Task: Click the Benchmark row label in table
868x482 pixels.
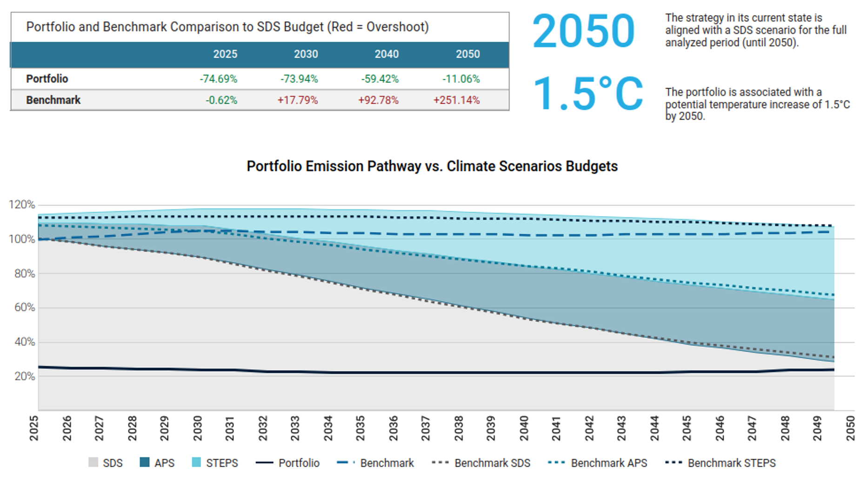Action: click(x=53, y=100)
